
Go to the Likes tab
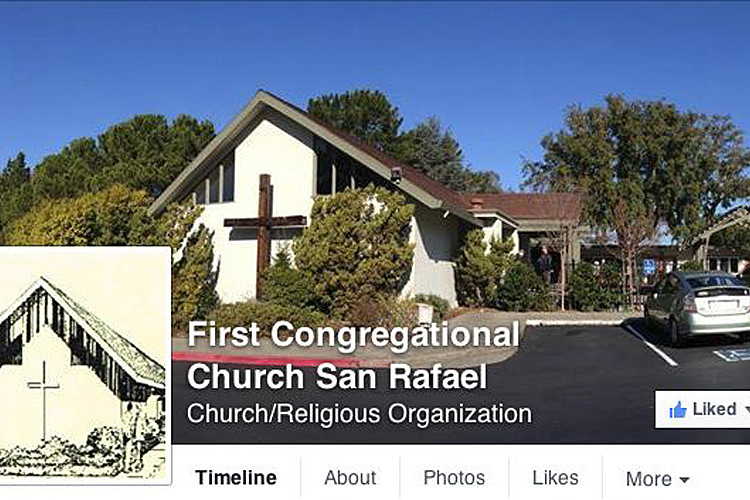click(555, 478)
